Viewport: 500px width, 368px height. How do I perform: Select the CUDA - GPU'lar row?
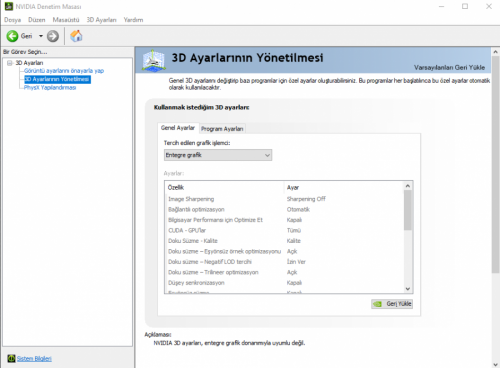(x=284, y=230)
